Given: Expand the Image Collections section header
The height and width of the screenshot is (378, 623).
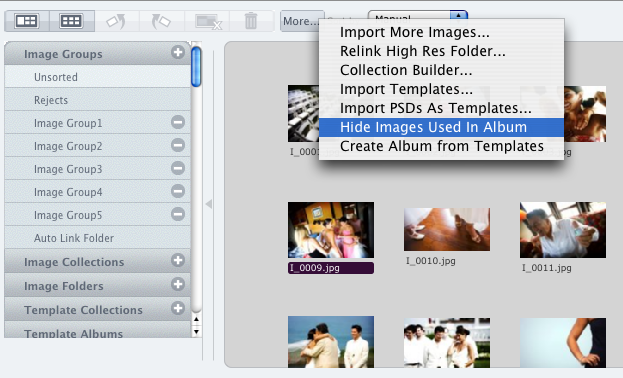Looking at the screenshot, I should [97, 262].
